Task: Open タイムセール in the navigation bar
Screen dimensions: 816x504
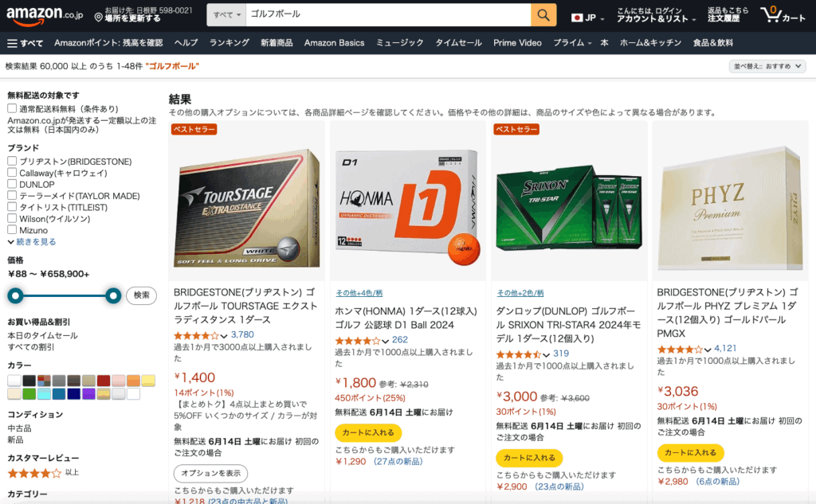Action: (458, 43)
